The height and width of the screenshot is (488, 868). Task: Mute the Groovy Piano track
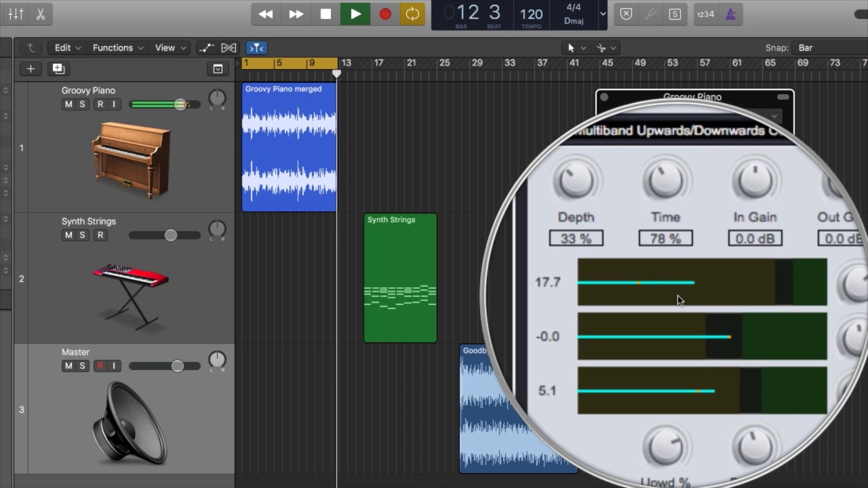click(x=68, y=104)
